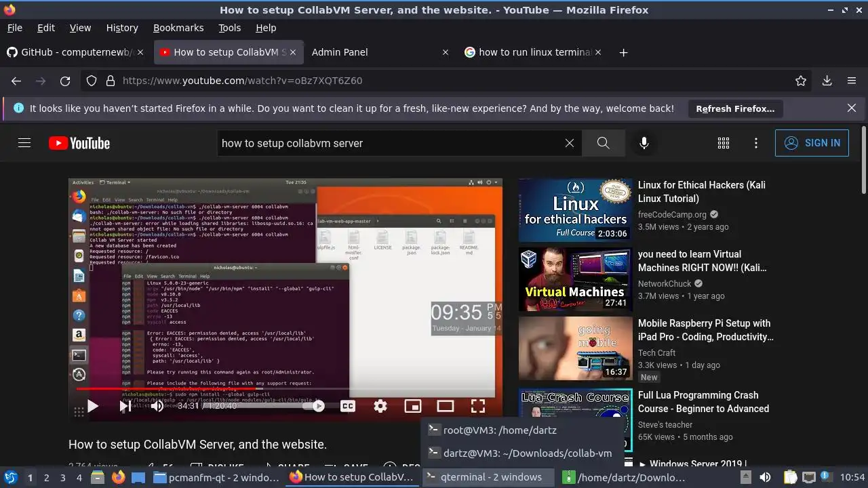
Task: Select root@VM3 terminal window
Action: tap(522, 430)
